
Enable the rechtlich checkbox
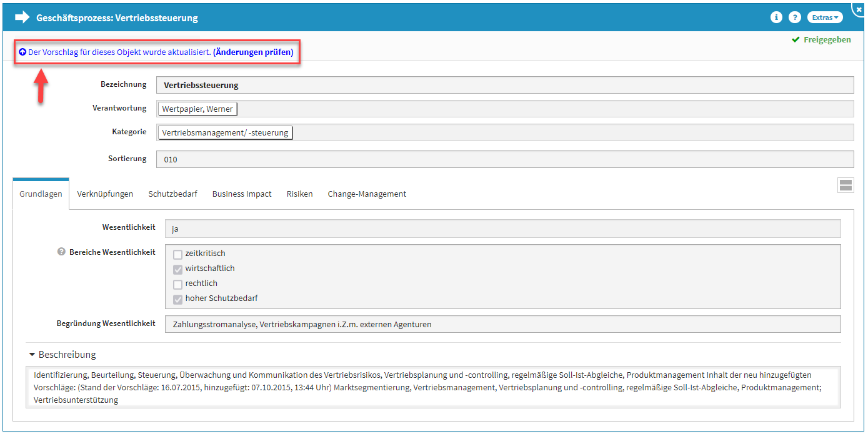click(178, 284)
